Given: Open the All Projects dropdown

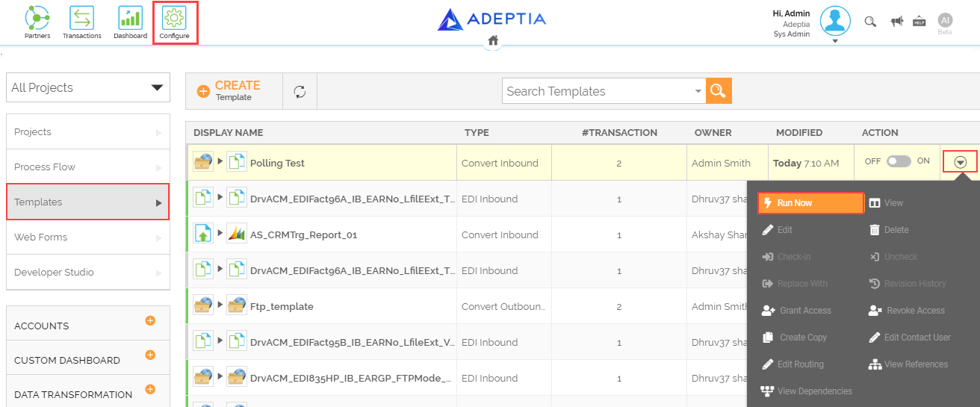Looking at the screenshot, I should point(88,87).
